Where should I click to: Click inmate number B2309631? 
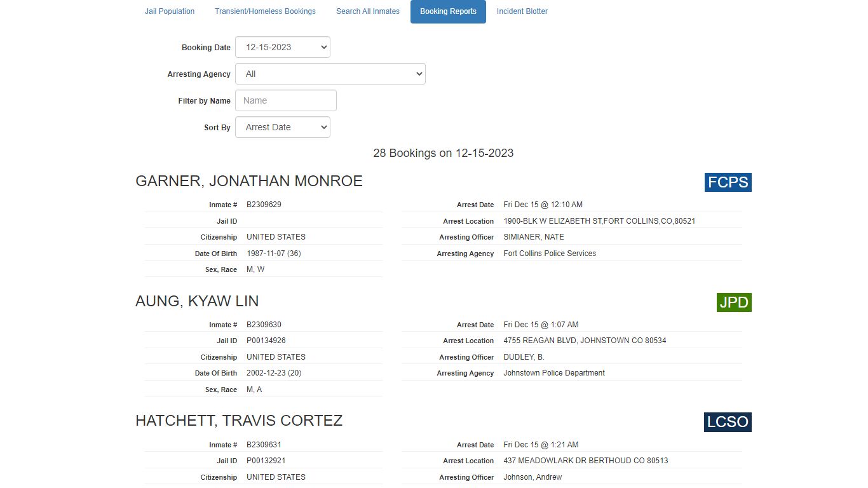pyautogui.click(x=264, y=445)
